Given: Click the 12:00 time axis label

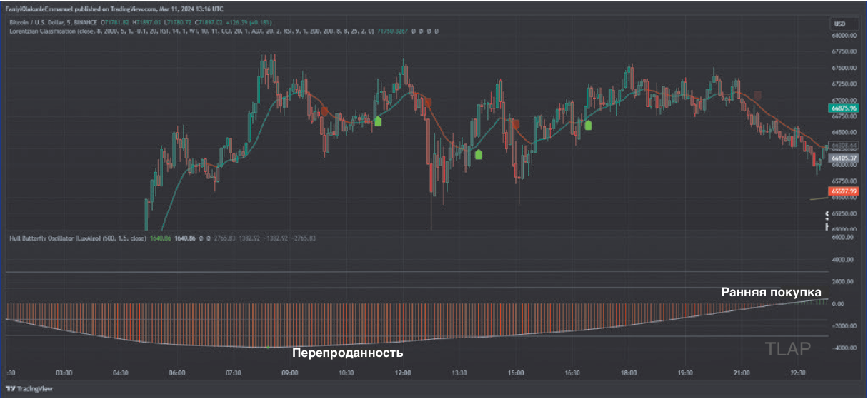Looking at the screenshot, I should point(403,373).
